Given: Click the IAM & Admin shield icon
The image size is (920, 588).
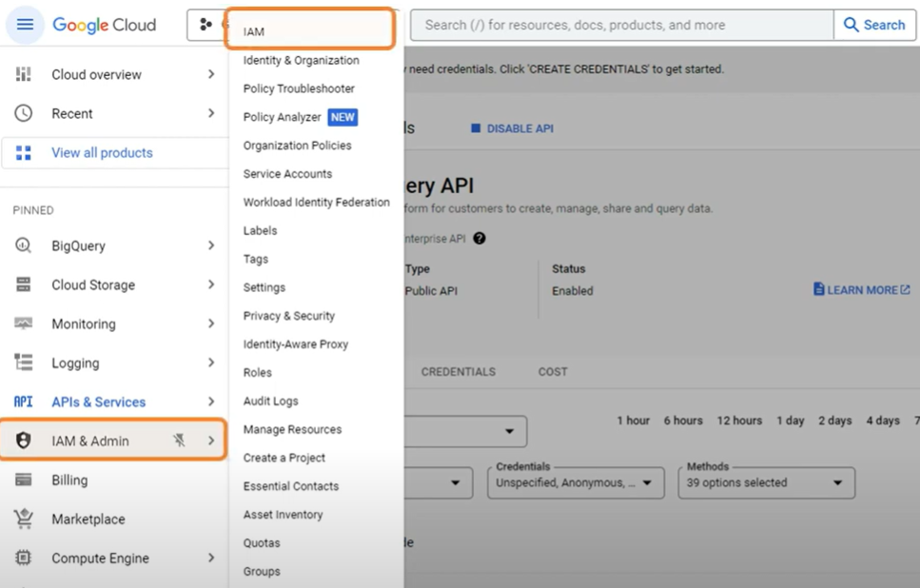Looking at the screenshot, I should 24,441.
